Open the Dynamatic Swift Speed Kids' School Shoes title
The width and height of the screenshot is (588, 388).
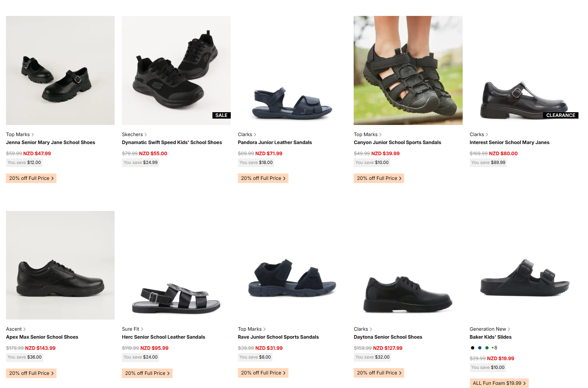click(172, 142)
